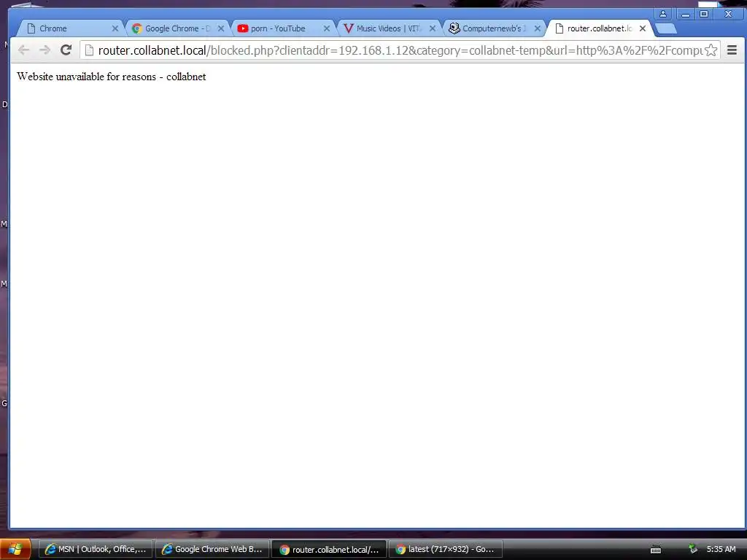
Task: Close the Computernewb's tab
Action: coord(538,28)
